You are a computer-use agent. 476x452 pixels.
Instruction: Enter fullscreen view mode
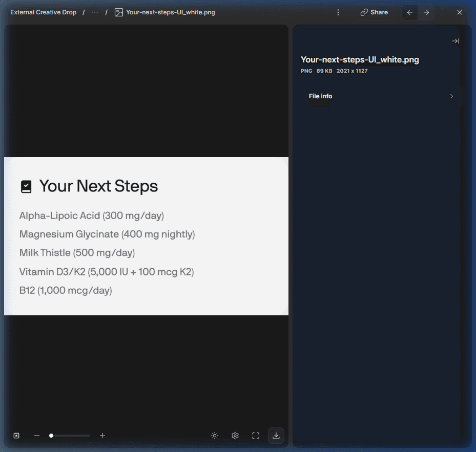point(256,436)
